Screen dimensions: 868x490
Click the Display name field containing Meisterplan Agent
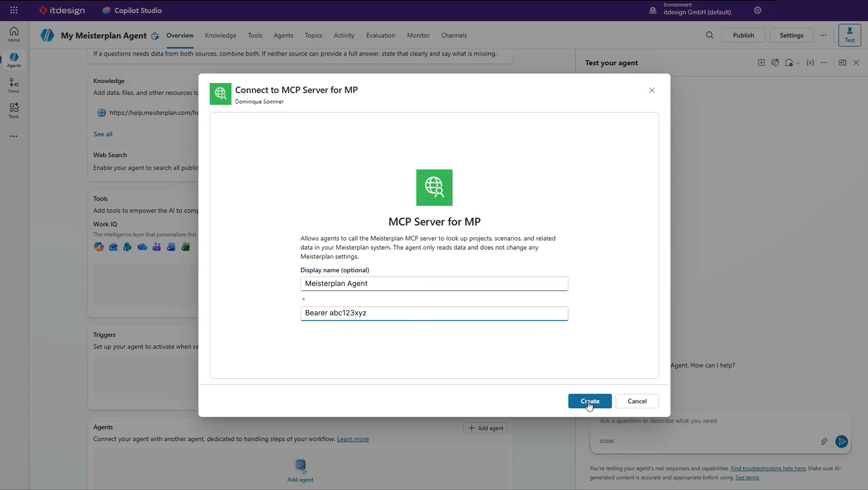click(434, 284)
